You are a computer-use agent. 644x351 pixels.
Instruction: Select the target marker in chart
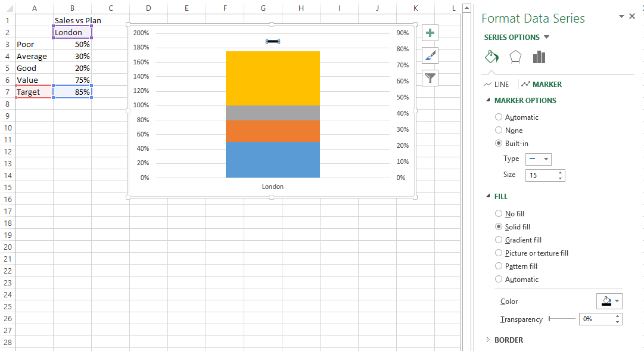click(x=273, y=42)
